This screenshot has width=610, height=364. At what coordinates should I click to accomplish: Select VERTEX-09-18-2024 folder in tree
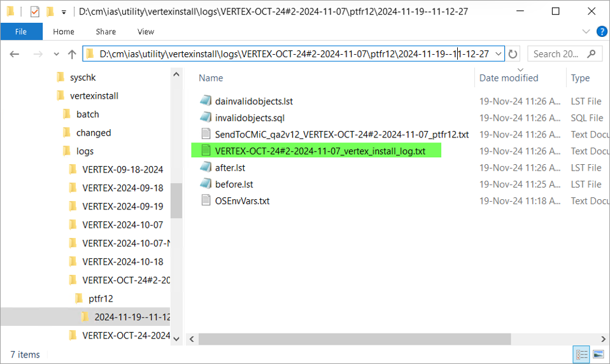[x=122, y=169]
